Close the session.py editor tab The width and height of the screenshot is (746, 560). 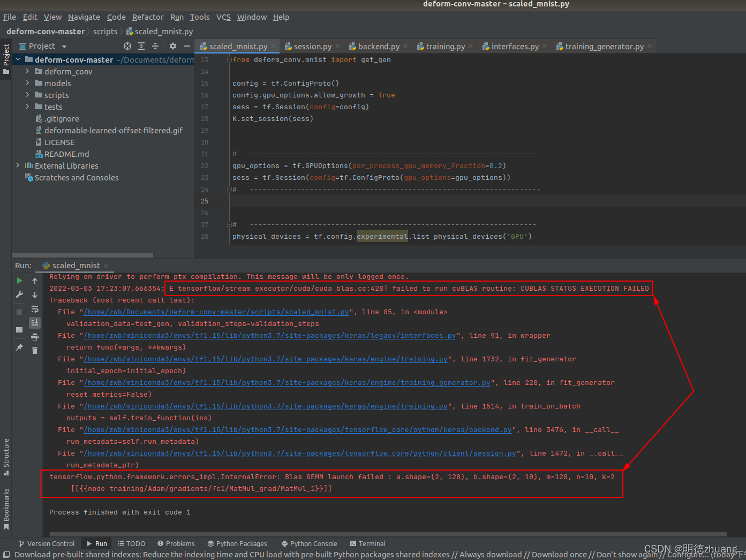(337, 47)
